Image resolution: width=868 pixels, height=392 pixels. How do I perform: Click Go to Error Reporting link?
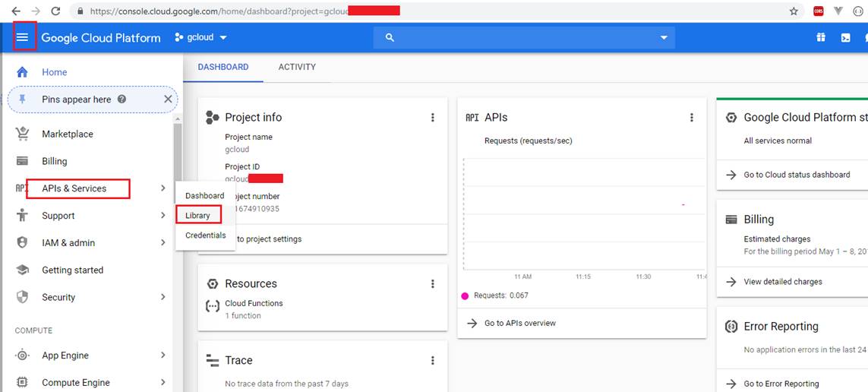click(x=781, y=384)
